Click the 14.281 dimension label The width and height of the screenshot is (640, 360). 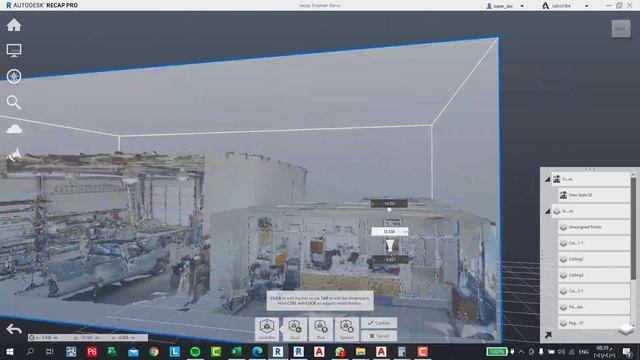click(389, 203)
